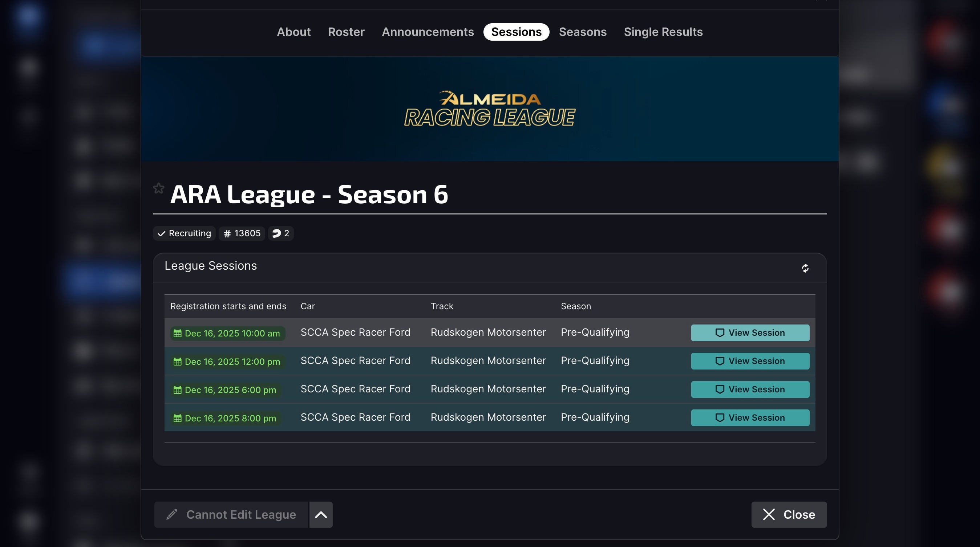Click calendar icon for 10:00 am session

tap(177, 333)
